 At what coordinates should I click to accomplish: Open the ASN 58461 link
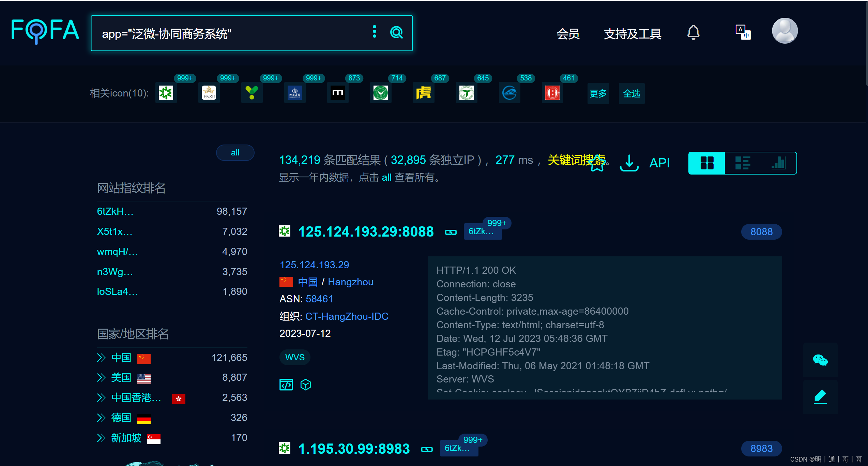coord(319,299)
